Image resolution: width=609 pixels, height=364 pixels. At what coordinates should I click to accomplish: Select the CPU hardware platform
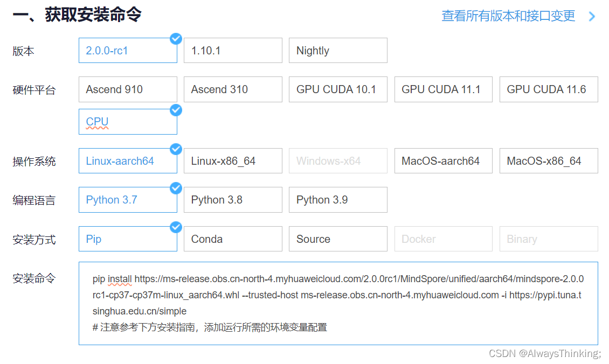tap(128, 122)
